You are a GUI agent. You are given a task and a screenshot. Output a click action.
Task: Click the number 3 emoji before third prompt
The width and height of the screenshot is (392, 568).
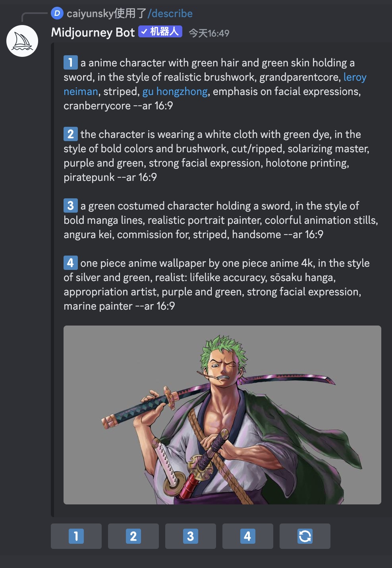pos(71,205)
